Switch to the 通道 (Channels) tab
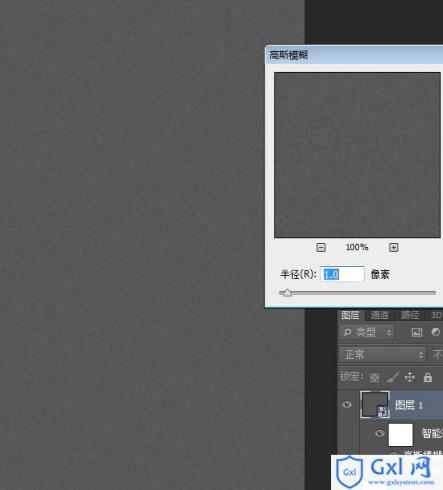The height and width of the screenshot is (490, 443). click(x=379, y=315)
